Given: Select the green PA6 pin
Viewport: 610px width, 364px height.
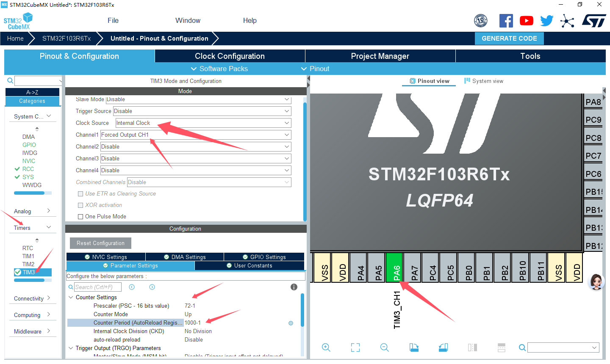Looking at the screenshot, I should (x=394, y=267).
